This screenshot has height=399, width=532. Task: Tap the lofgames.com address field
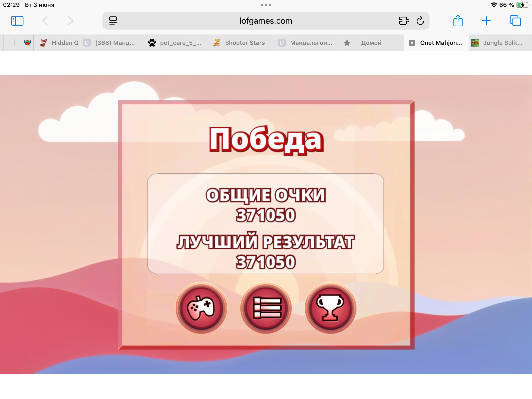266,21
